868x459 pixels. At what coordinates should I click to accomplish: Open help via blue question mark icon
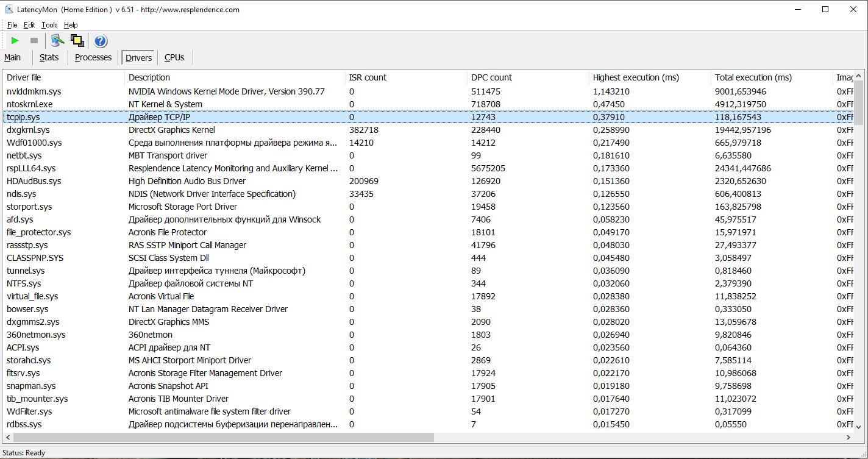(x=101, y=41)
